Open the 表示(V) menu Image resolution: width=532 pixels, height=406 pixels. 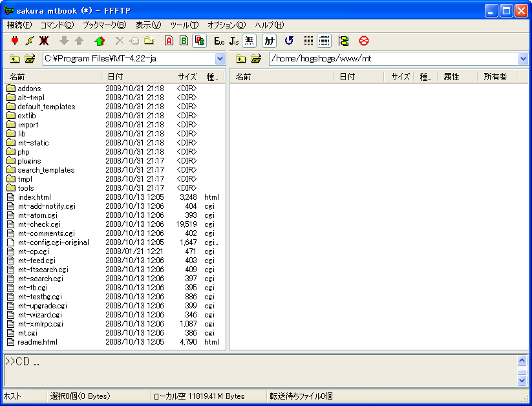tap(148, 25)
